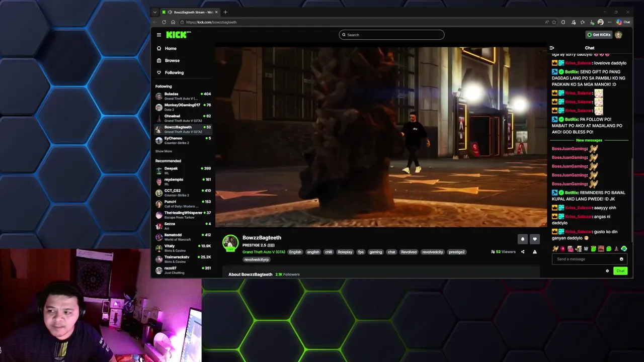Open PuncH recommended channel

183,204
